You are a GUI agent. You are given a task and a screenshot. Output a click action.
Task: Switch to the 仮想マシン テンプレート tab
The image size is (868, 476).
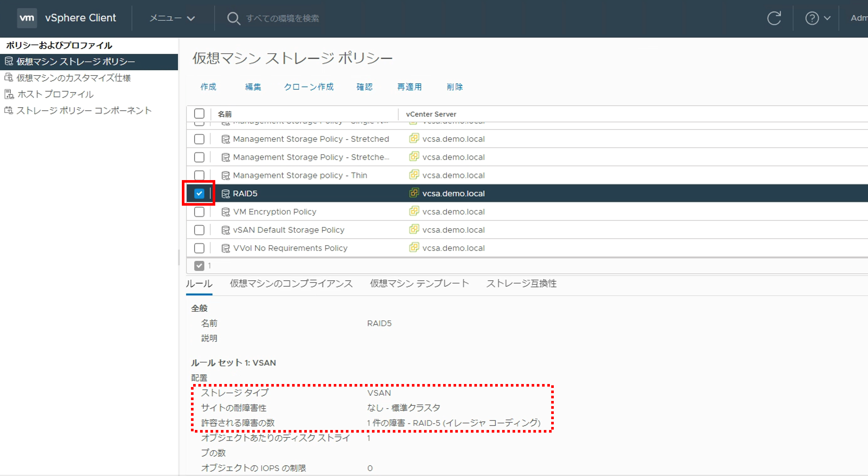click(x=419, y=284)
